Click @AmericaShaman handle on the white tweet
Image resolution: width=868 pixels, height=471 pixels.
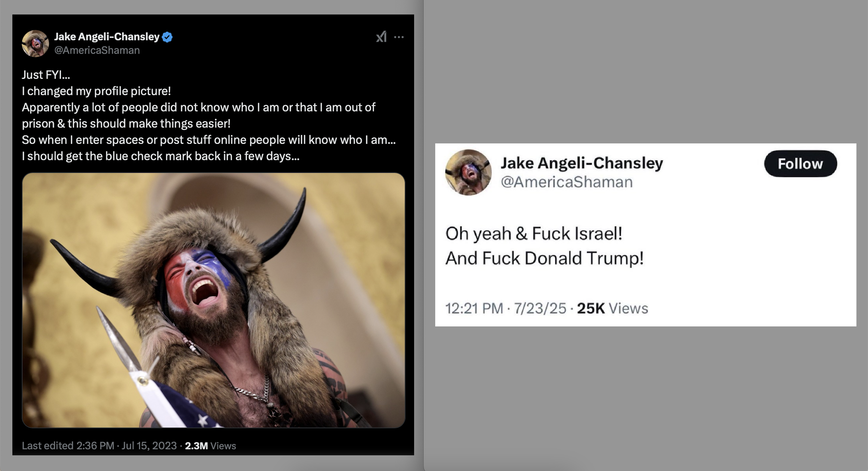coord(567,182)
